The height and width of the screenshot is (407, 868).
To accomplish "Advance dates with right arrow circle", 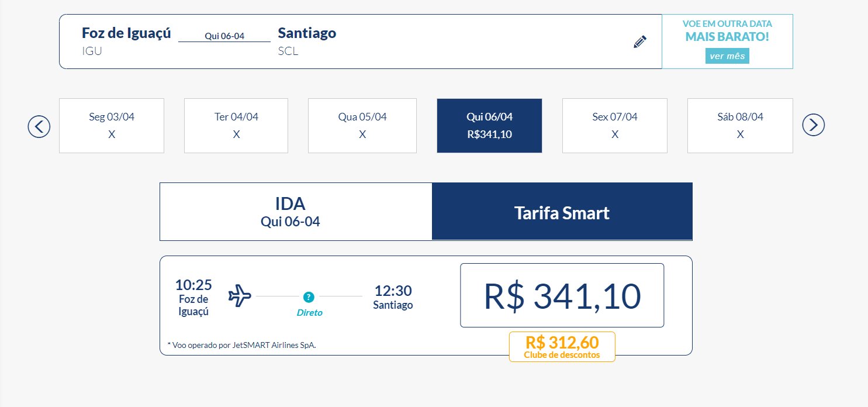I will tap(813, 125).
